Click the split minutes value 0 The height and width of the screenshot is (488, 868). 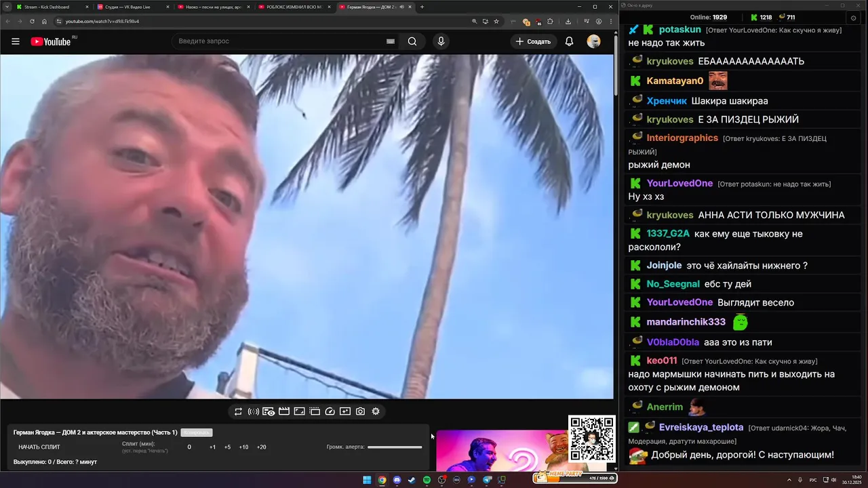coord(189,447)
